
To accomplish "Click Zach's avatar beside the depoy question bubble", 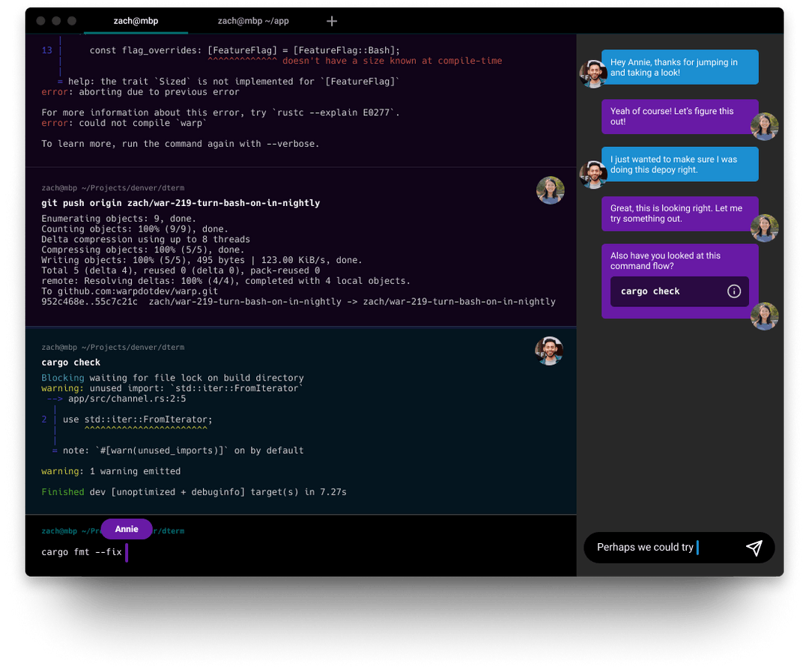I will coord(593,174).
